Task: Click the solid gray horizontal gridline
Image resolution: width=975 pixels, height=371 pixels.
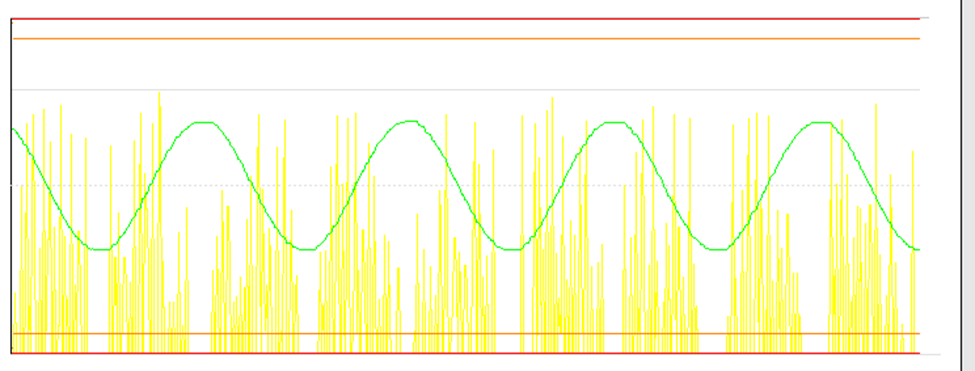Action: pos(465,90)
